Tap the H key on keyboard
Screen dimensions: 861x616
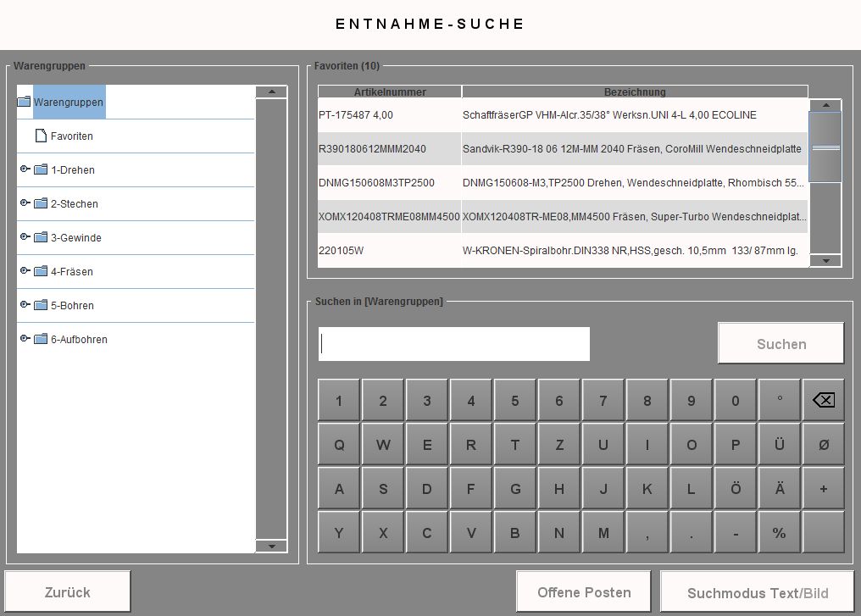[559, 487]
